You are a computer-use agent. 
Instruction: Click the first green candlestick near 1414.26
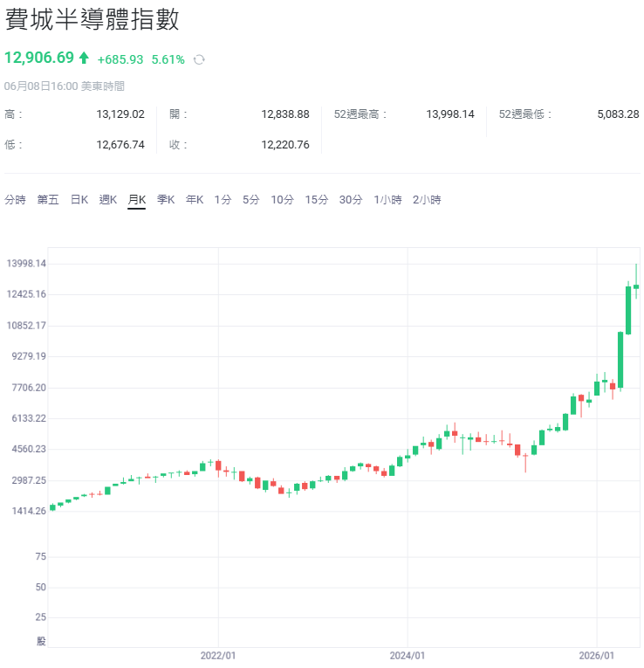click(52, 507)
